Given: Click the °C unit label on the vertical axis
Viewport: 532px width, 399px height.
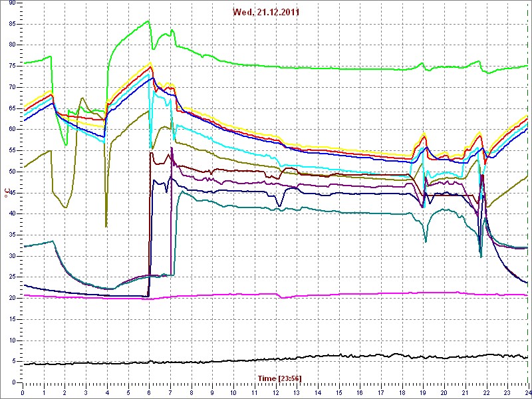Looking at the screenshot, I should point(6,194).
